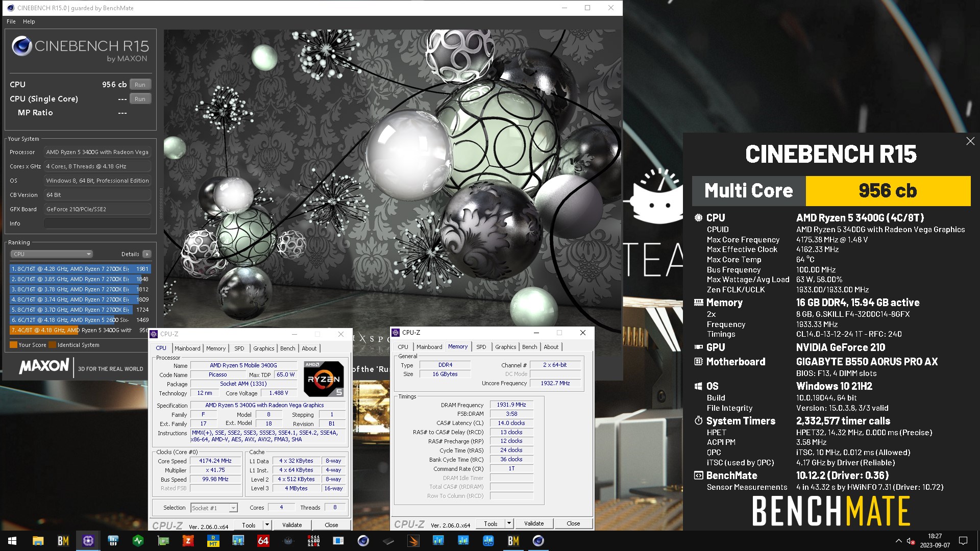Click the MAXON logo at bottom left
Viewport: 980px width, 551px height.
pyautogui.click(x=44, y=366)
